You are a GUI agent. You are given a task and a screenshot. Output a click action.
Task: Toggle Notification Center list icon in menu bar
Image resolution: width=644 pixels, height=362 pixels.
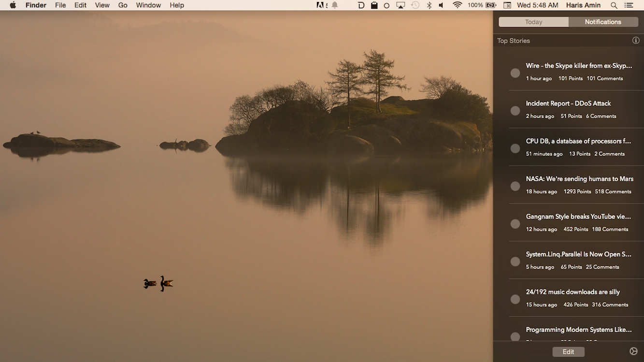coord(629,5)
